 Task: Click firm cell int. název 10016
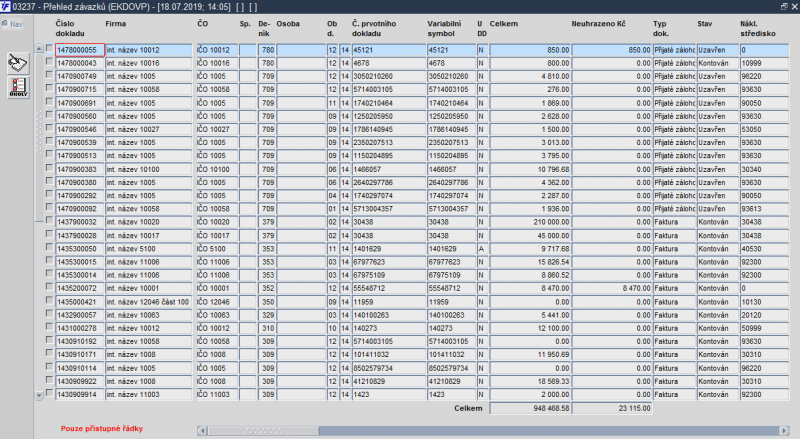[148, 63]
